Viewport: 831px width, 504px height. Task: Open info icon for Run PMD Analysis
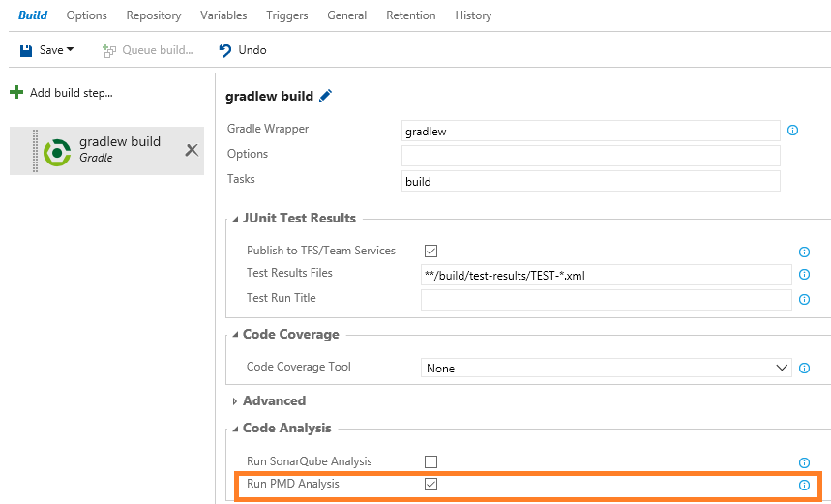[804, 485]
